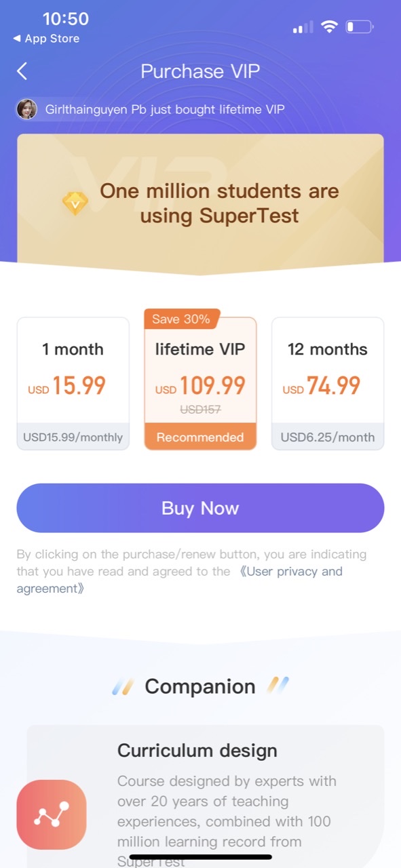Screen dimensions: 401x868
Task: Tap the Wi-Fi status icon
Action: (x=330, y=27)
